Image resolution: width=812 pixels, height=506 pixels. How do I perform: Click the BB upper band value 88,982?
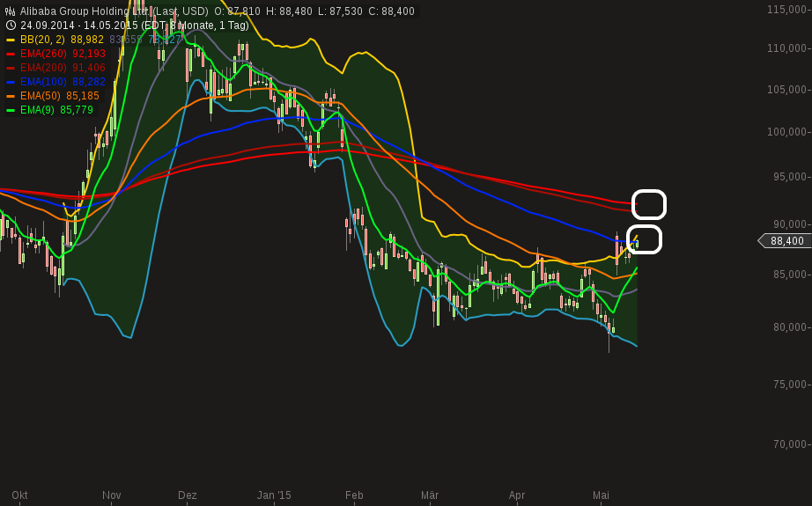pos(87,40)
